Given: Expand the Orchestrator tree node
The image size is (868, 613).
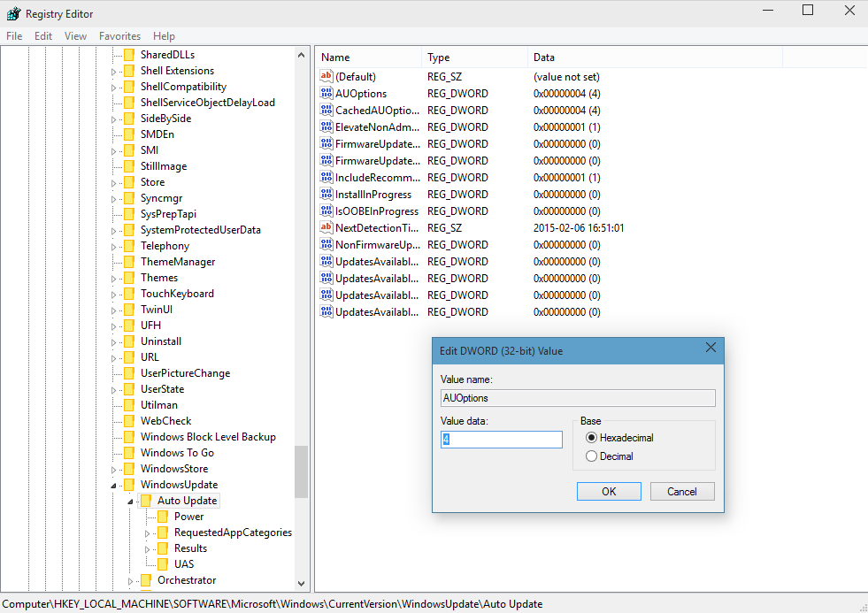Looking at the screenshot, I should [131, 581].
